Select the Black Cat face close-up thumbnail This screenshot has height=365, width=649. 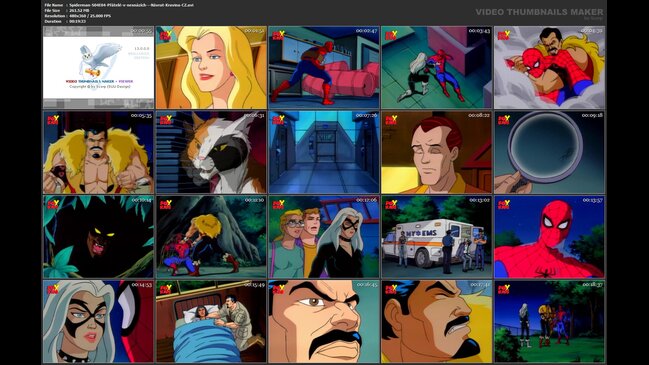coord(99,322)
